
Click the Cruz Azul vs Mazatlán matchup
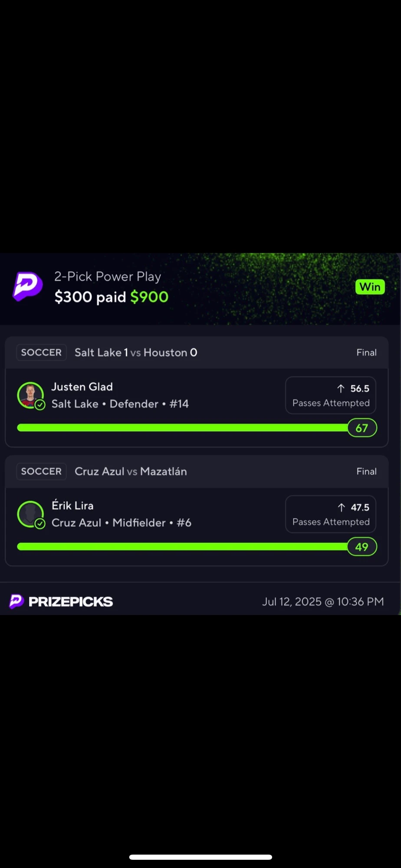pyautogui.click(x=131, y=471)
